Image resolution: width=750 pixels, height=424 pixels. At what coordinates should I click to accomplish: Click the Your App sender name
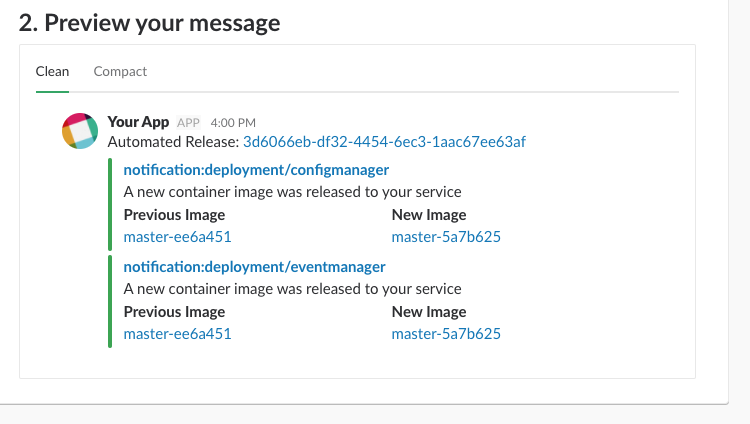tap(138, 122)
